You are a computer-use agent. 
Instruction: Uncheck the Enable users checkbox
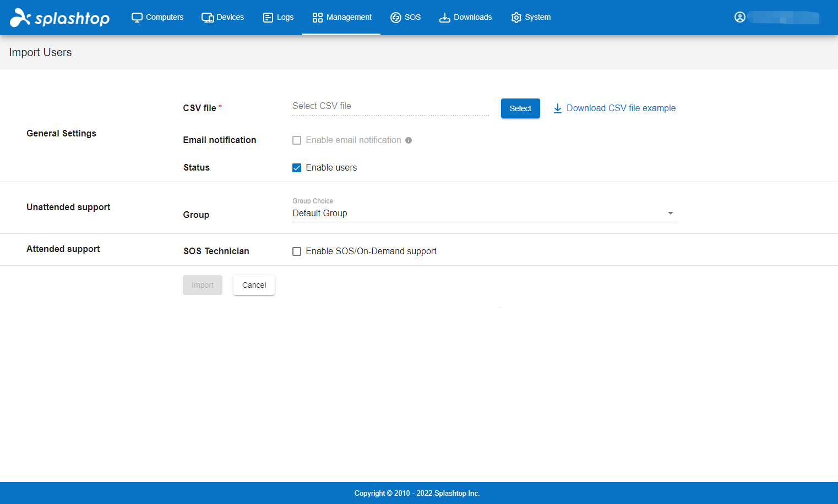point(297,168)
